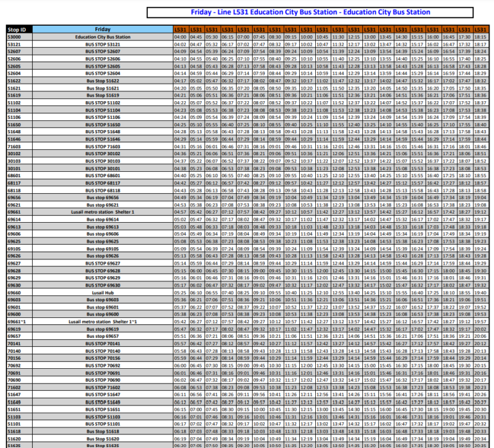494x448 pixels.
Task: Click stop ID 53000 in first row
Action: (14, 37)
